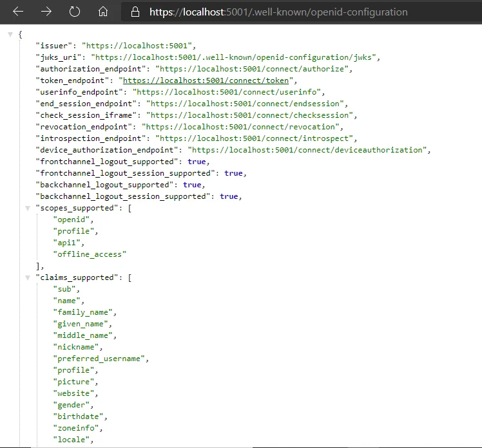Select the authorization_endpoint URL value

tap(252, 69)
